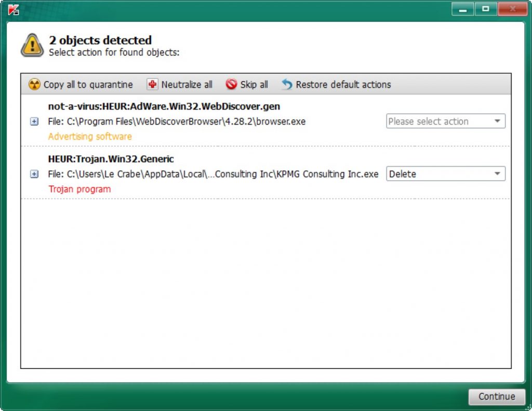
Task: Click the Continue button
Action: coord(497,396)
